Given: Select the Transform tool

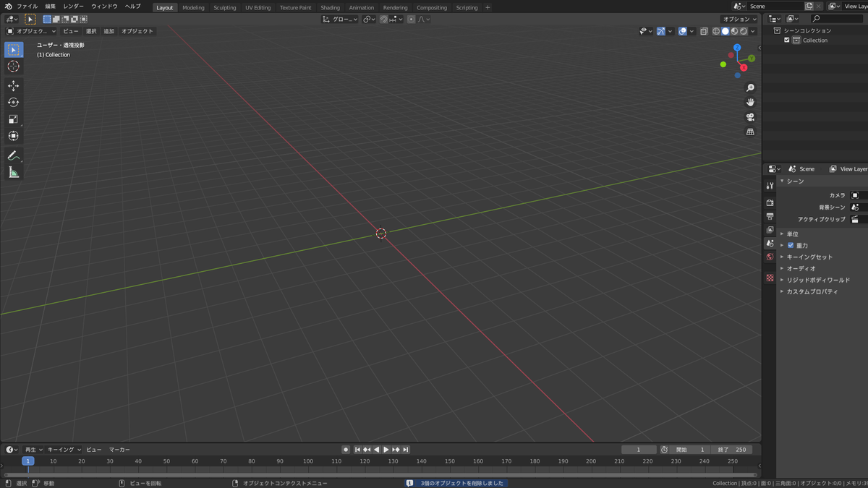Looking at the screenshot, I should 14,136.
